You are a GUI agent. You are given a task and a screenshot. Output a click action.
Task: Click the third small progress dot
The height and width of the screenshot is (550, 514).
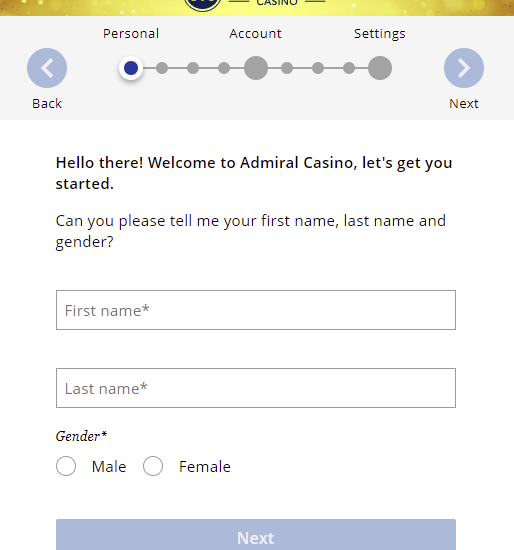point(193,68)
